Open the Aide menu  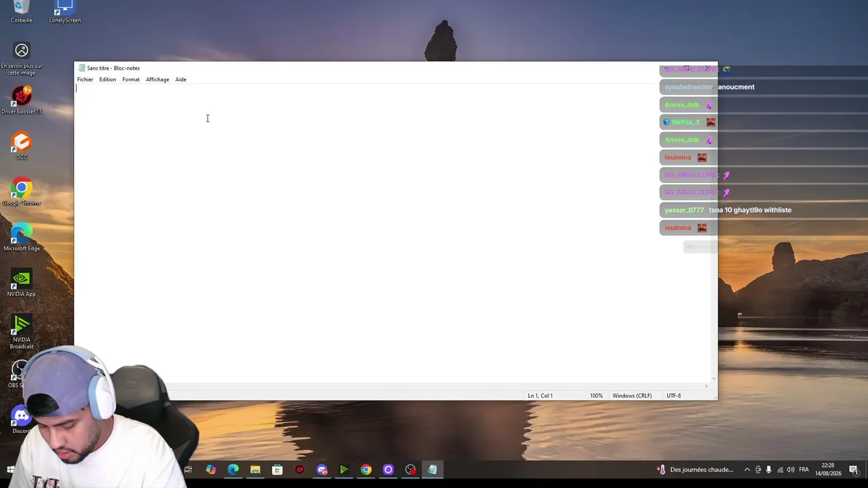(180, 79)
